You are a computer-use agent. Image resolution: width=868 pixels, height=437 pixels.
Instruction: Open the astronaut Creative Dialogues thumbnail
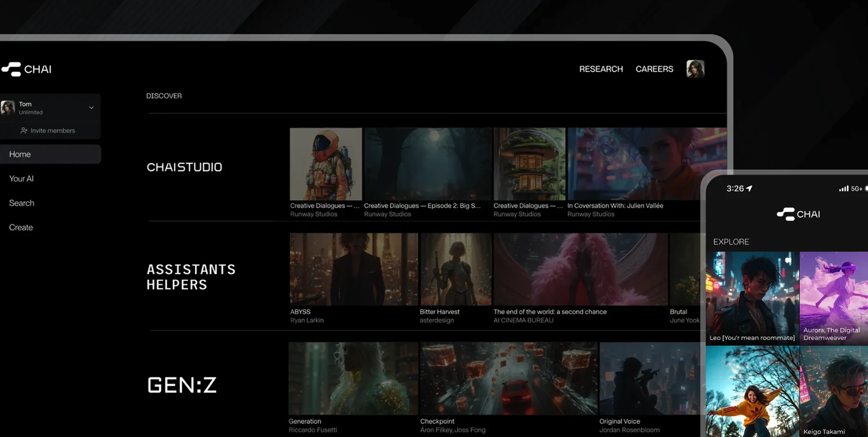[x=325, y=164]
